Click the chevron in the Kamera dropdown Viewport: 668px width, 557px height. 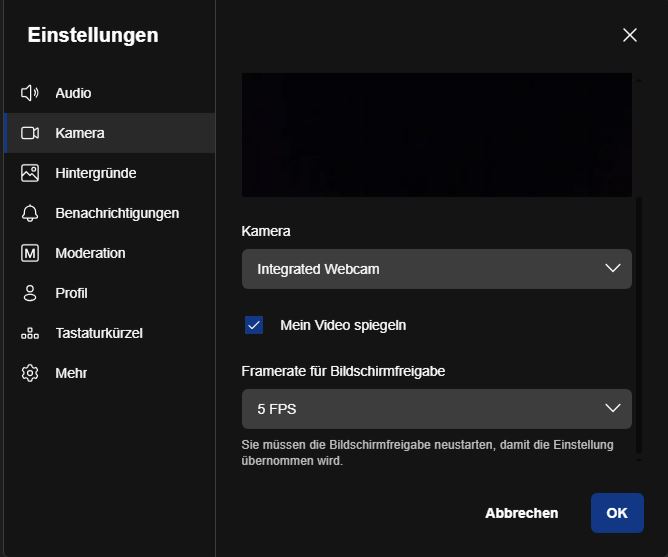tap(613, 268)
